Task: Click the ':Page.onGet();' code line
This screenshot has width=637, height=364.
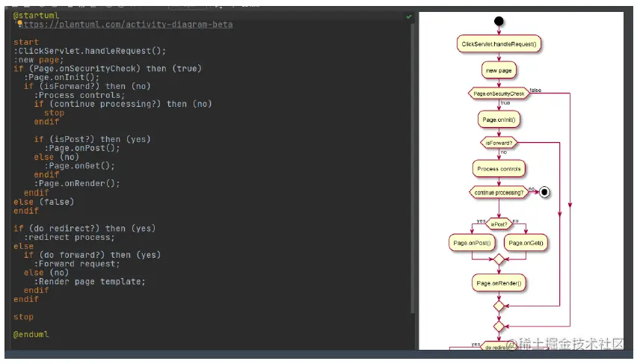Action: (79, 166)
